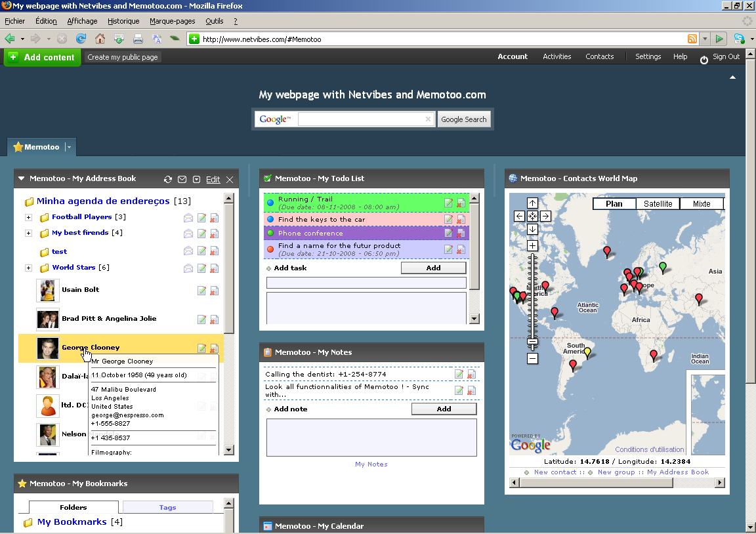The height and width of the screenshot is (534, 756).
Task: Go back with the browser Back arrow
Action: tap(10, 39)
